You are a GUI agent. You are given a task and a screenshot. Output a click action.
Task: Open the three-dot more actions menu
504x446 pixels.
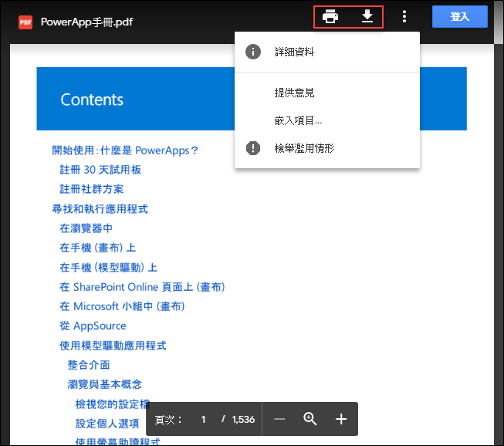click(x=404, y=16)
